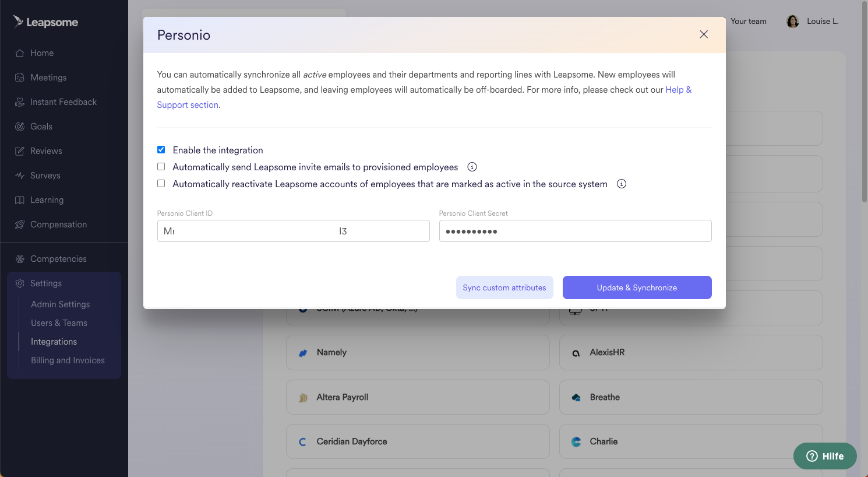Open Billing and Invoices submenu item
The width and height of the screenshot is (868, 477).
point(68,360)
